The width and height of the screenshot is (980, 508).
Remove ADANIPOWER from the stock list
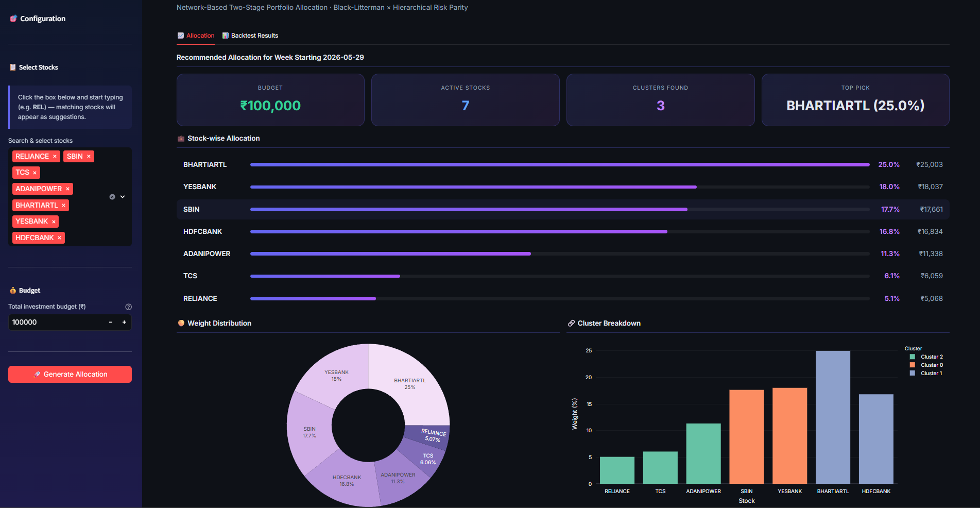click(67, 189)
